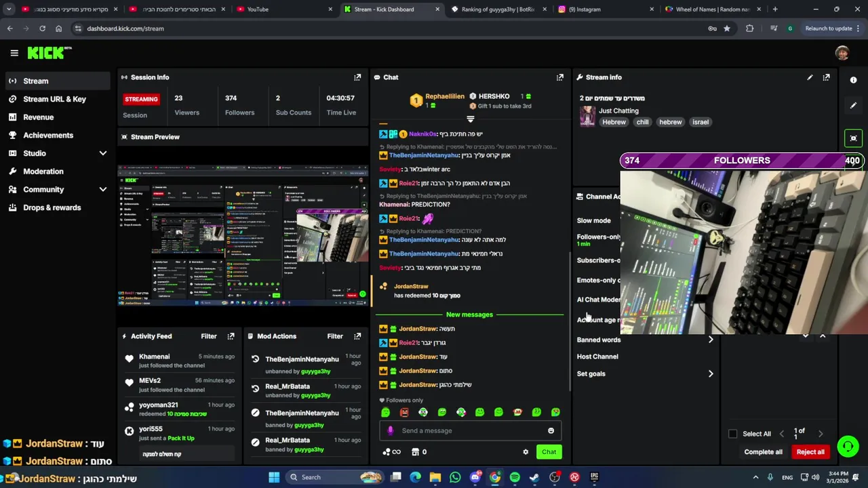Open WhatsApp from the taskbar

point(455,477)
